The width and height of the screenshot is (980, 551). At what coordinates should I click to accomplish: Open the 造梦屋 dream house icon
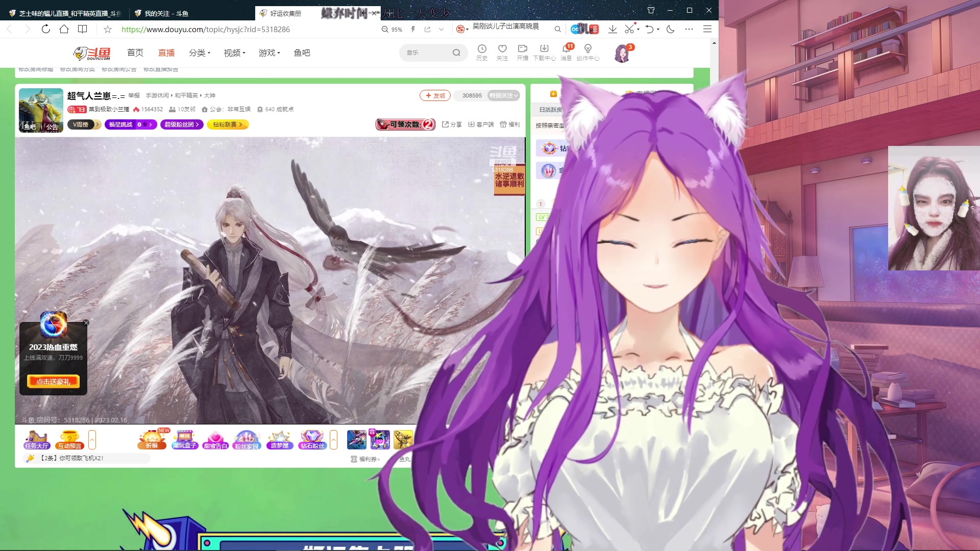280,440
